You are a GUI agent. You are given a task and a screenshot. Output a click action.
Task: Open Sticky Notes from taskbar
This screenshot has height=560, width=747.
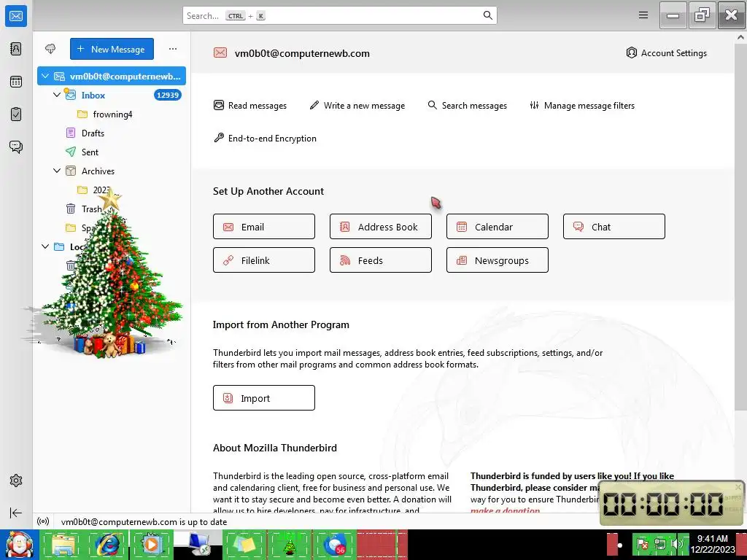[x=244, y=544]
